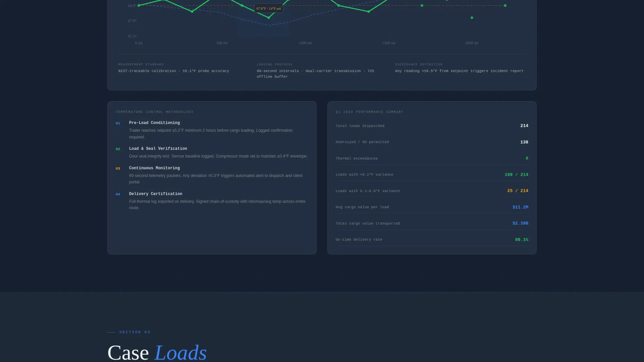This screenshot has width=644, height=362.
Task: Select the 138 oversized loads value
Action: coord(524,142)
